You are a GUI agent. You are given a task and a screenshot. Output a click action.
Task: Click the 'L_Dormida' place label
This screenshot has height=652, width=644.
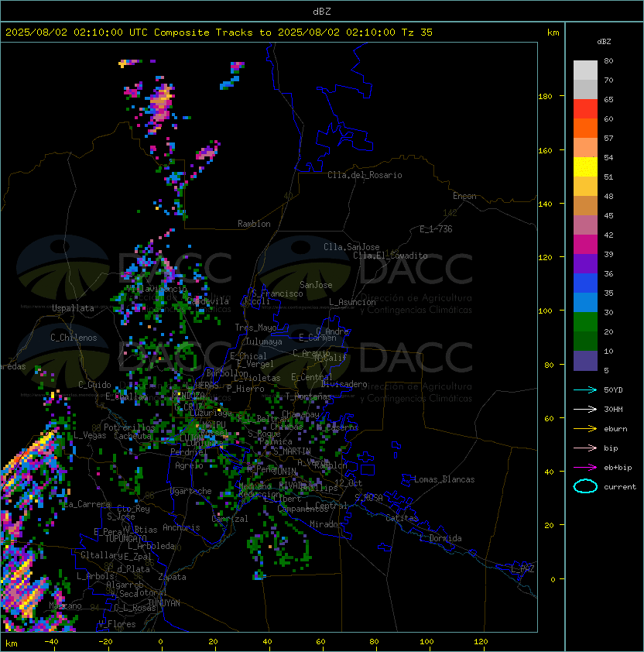(x=440, y=538)
